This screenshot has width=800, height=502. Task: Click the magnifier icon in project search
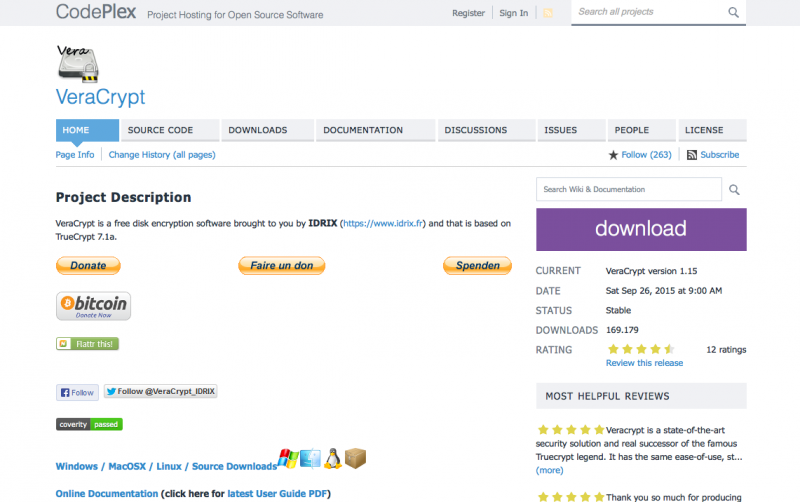coord(733,13)
